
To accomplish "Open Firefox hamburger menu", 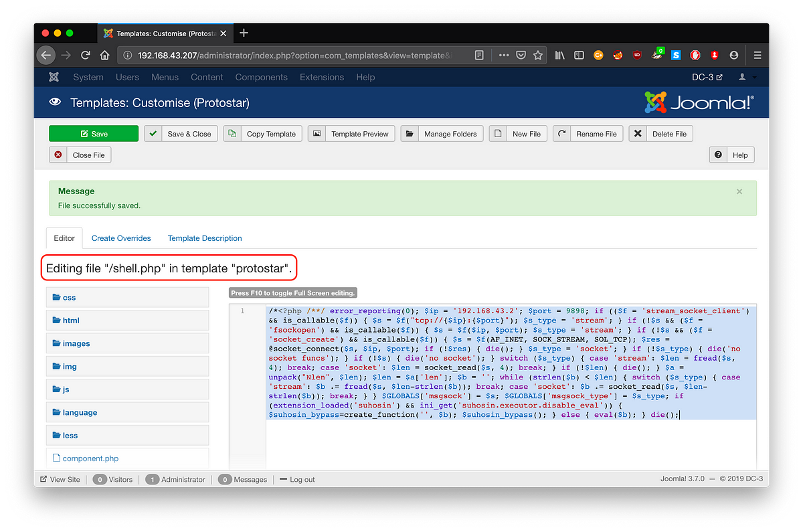I will 757,56.
